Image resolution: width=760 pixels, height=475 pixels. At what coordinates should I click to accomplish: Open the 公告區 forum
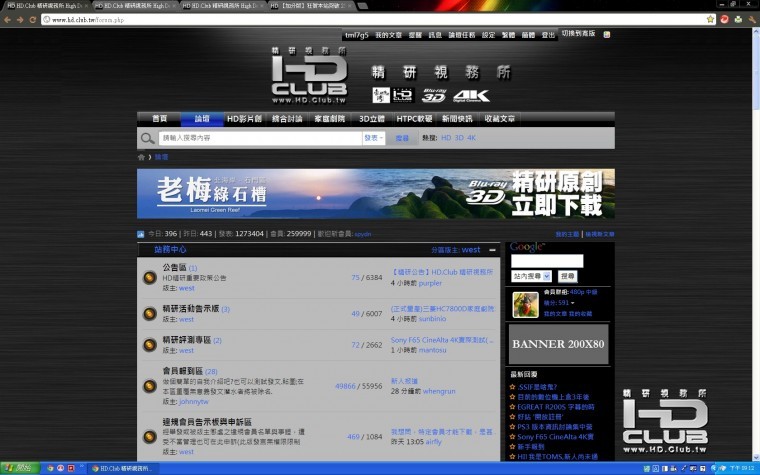click(x=174, y=267)
